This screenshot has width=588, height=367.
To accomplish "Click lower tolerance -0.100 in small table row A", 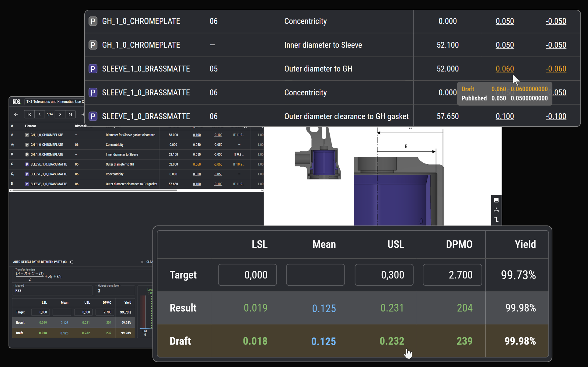I will (x=218, y=135).
